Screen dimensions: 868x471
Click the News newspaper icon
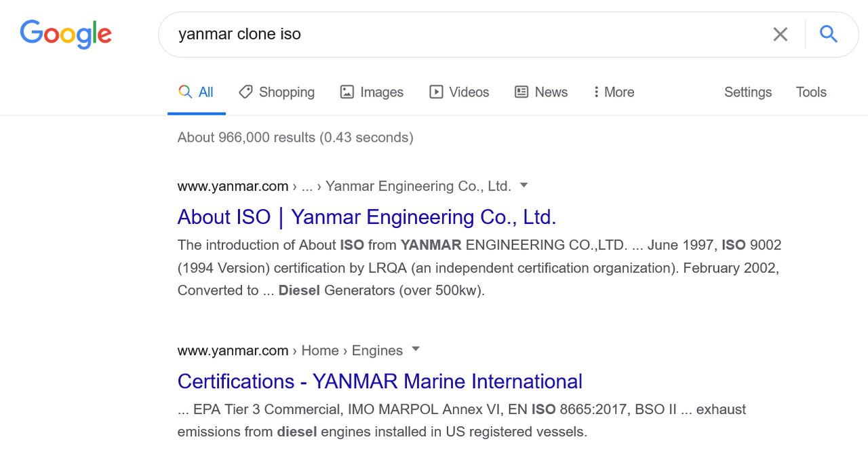tap(521, 92)
